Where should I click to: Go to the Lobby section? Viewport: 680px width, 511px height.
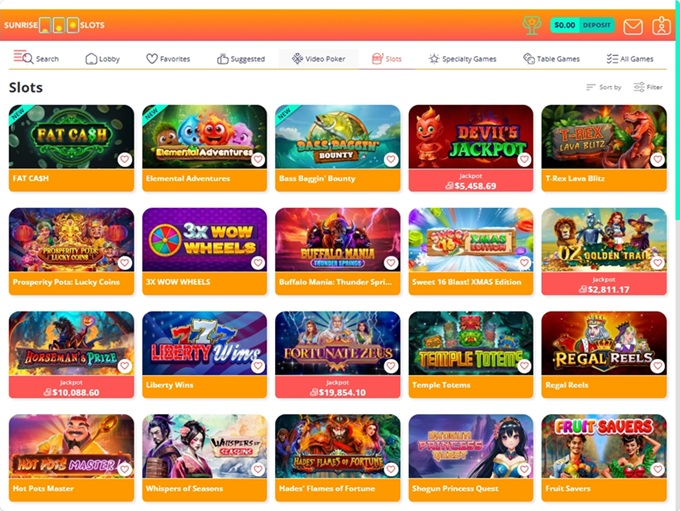click(102, 59)
